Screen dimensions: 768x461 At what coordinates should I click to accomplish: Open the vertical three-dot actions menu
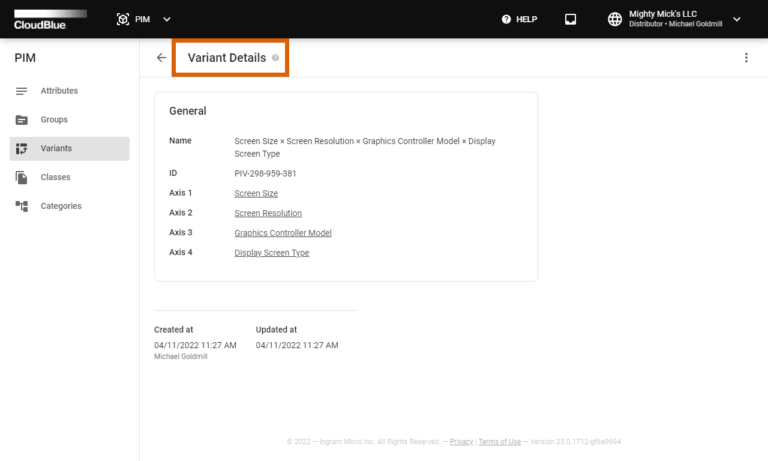click(x=746, y=58)
